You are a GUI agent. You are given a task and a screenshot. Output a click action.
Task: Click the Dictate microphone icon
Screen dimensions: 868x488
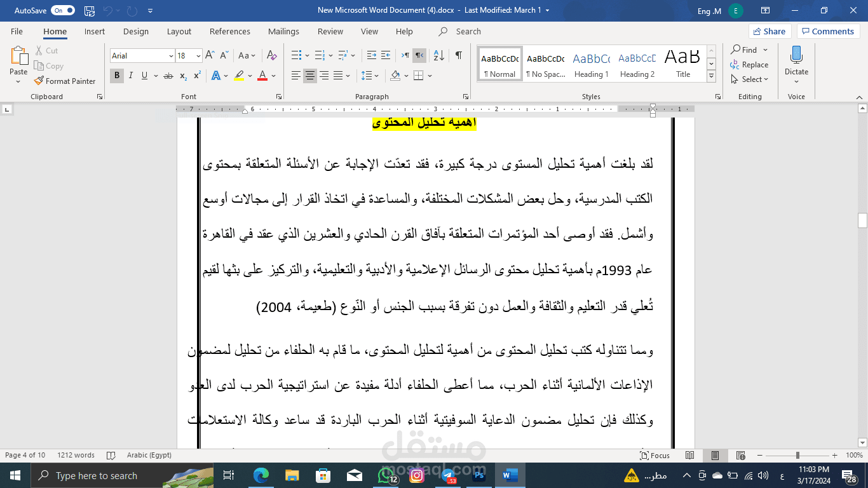(796, 56)
